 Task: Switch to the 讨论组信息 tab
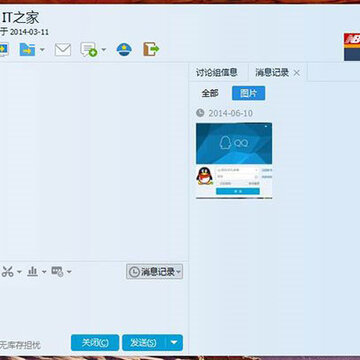[217, 73]
